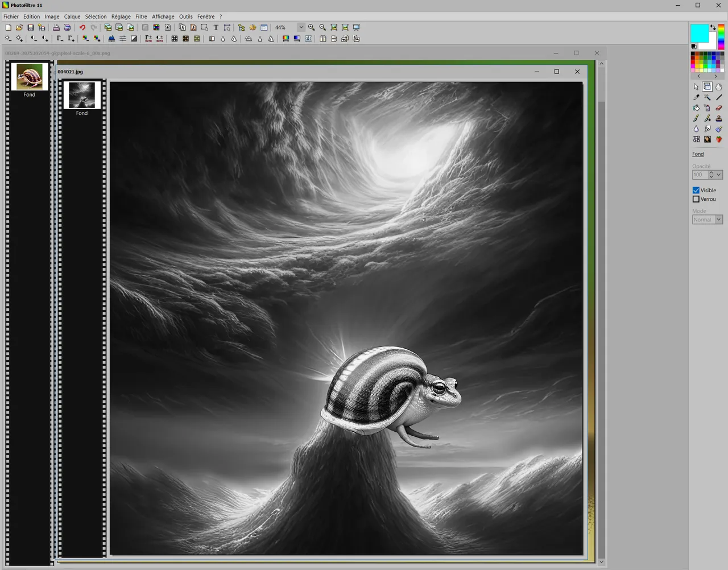This screenshot has height=570, width=728.
Task: Select the hand Move tool
Action: pos(719,87)
